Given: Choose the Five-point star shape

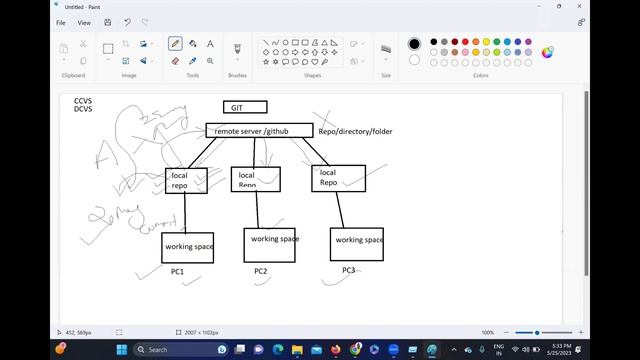Looking at the screenshot, I should pos(266,62).
